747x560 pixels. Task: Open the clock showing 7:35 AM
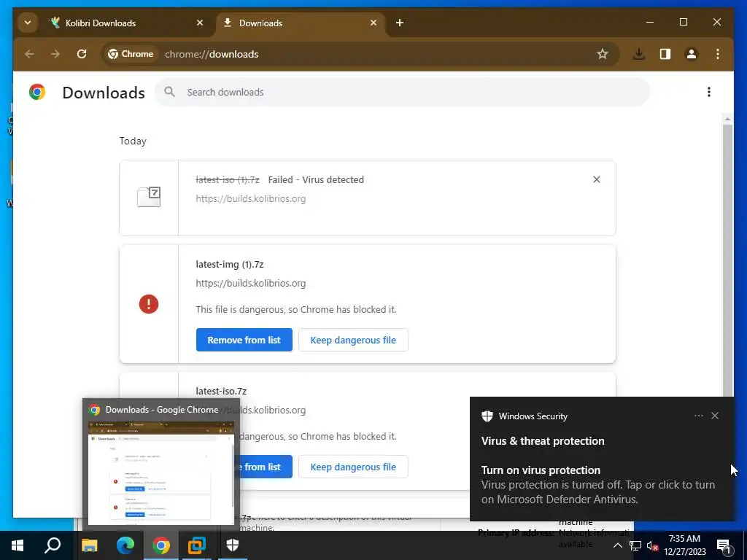(x=684, y=545)
